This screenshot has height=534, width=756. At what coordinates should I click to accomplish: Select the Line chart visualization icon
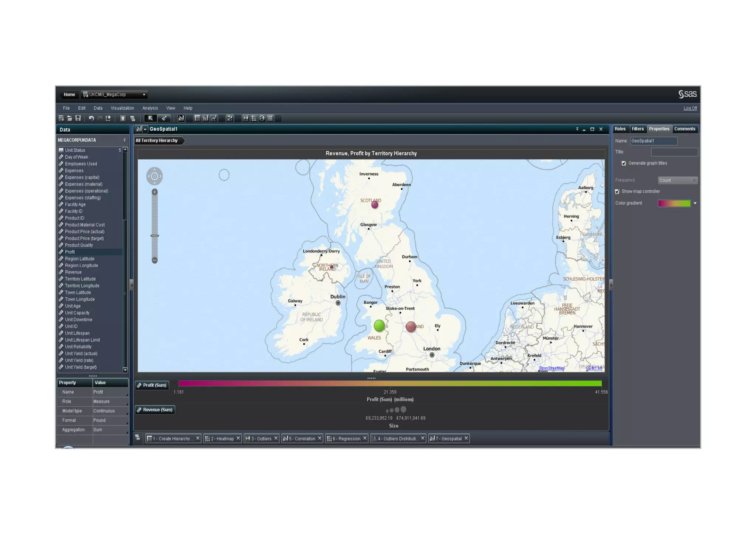214,118
